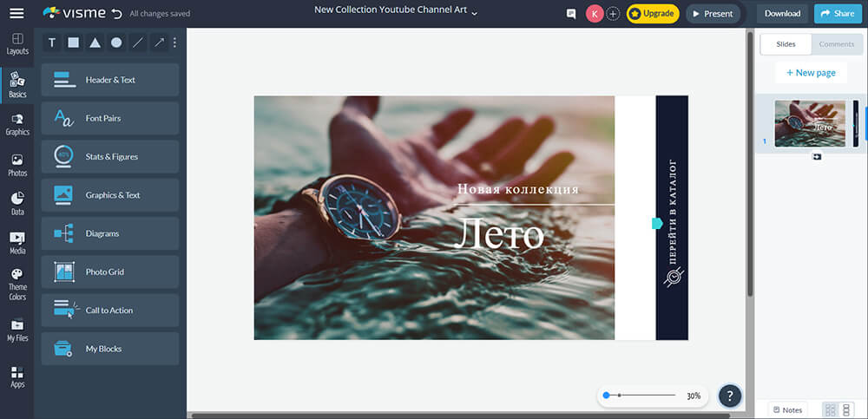This screenshot has width=868, height=419.
Task: Switch to grid slide view
Action: [831, 409]
